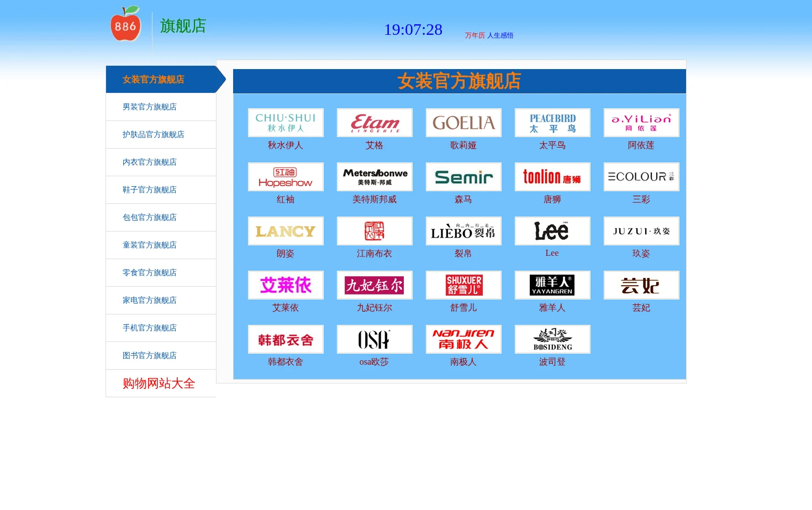The width and height of the screenshot is (812, 510).
Task: Click the LANCY brand logo
Action: [x=286, y=231]
